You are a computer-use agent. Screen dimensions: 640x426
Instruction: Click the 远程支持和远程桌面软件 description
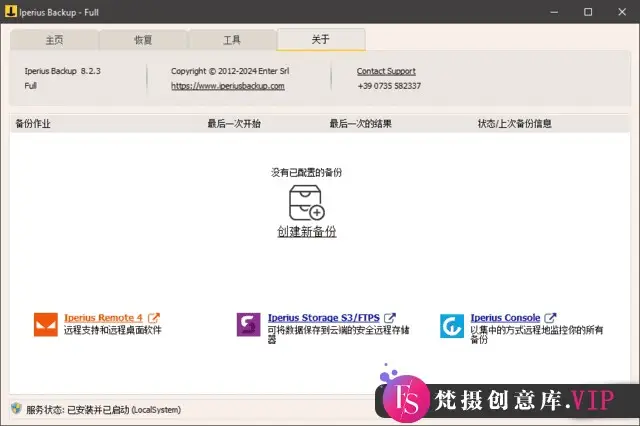pyautogui.click(x=113, y=330)
